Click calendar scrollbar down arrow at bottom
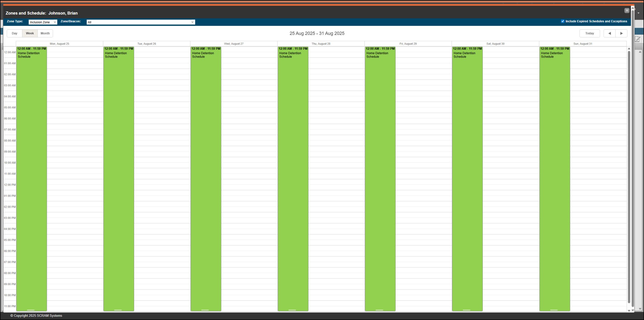Screen dimensions: 644x320 (x=629, y=311)
